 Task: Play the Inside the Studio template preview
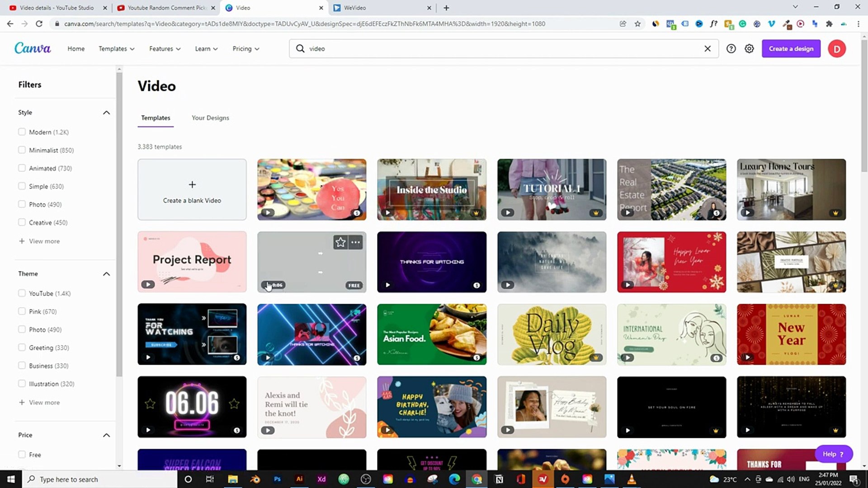(x=388, y=212)
